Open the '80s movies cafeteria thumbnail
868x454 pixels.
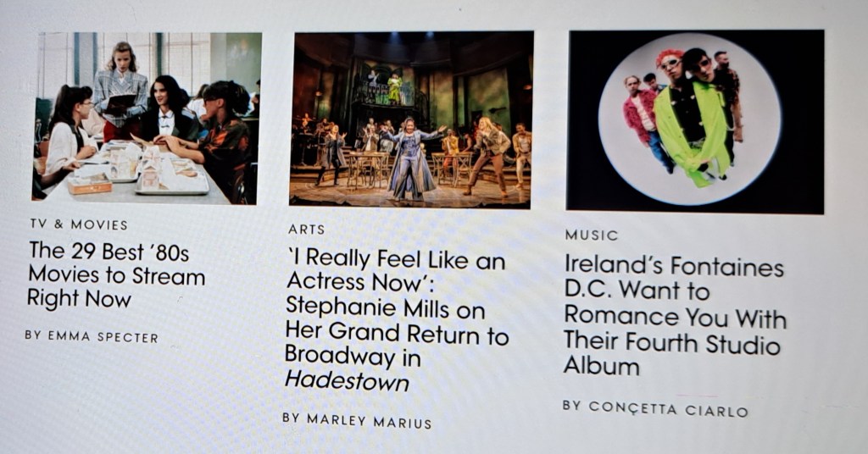tap(147, 118)
